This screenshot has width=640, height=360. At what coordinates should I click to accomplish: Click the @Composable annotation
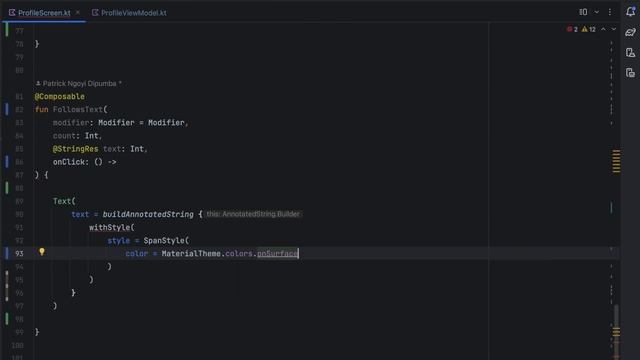(60, 96)
